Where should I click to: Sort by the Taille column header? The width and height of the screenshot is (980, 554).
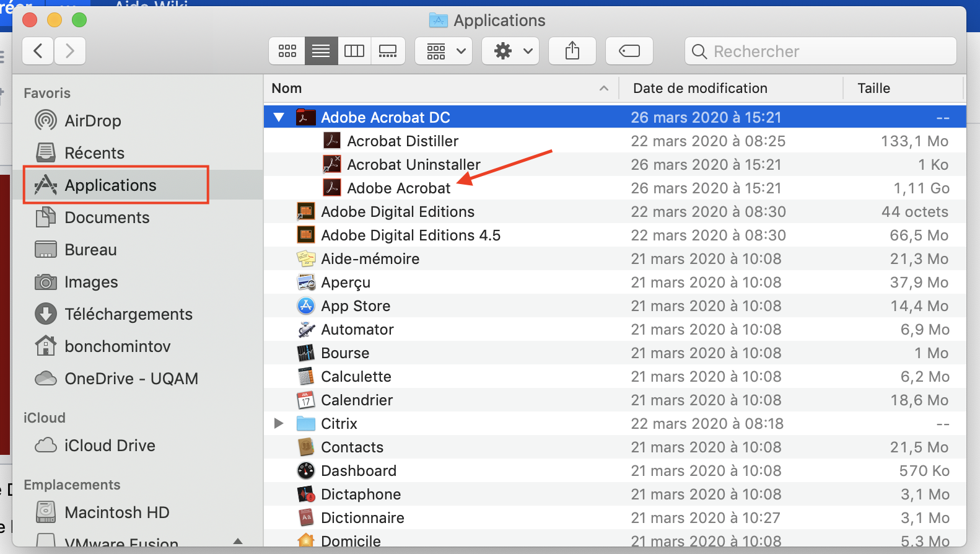(903, 89)
